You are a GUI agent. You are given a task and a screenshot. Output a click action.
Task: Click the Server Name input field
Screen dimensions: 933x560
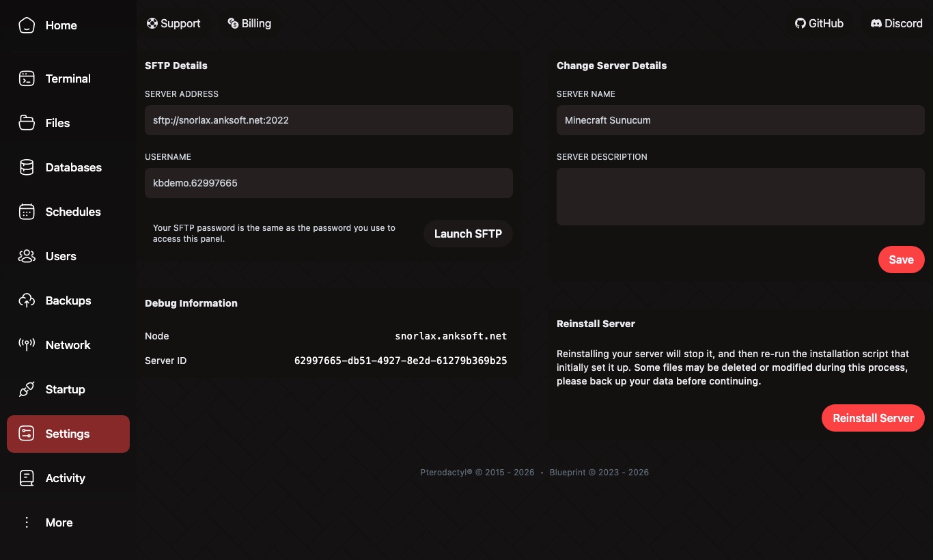coord(740,120)
